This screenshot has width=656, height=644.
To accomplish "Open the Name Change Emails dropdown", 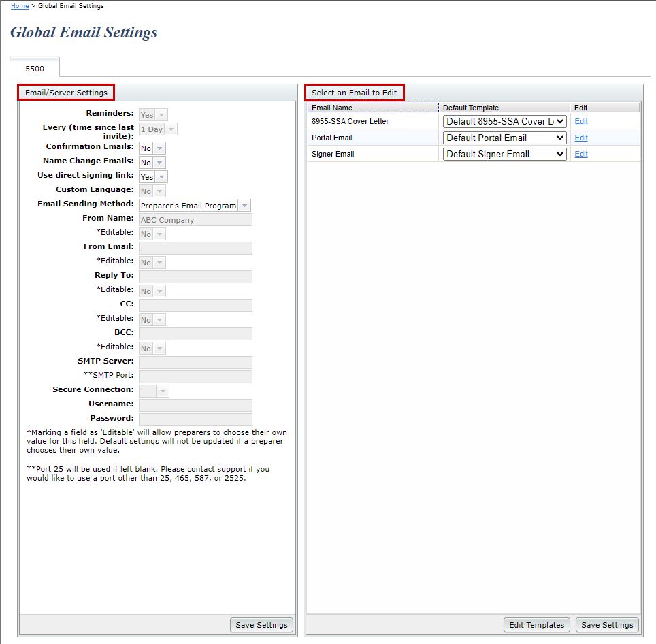I will click(x=152, y=162).
